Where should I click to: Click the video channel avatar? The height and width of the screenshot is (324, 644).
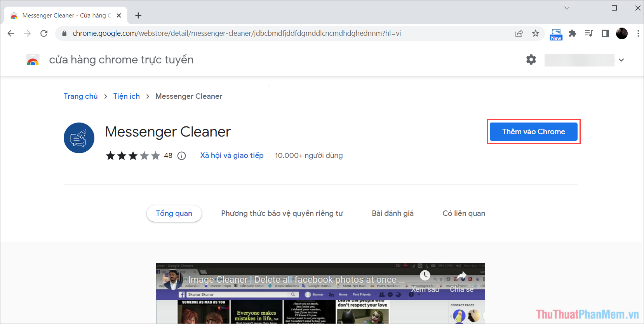(172, 279)
